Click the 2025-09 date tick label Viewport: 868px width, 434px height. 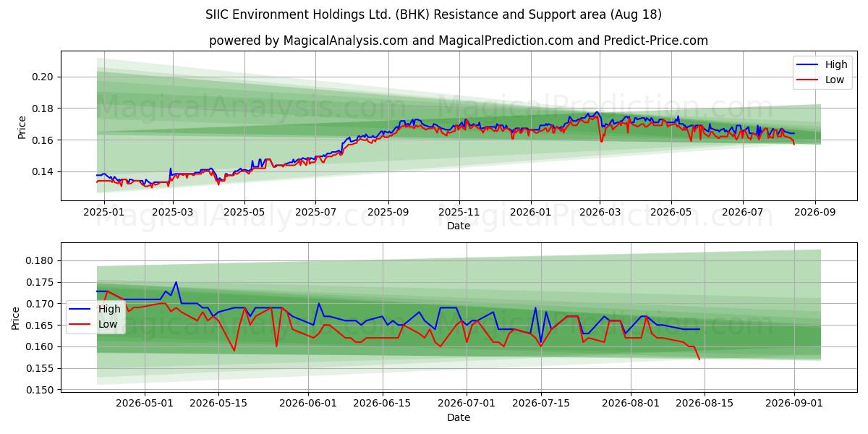(388, 213)
